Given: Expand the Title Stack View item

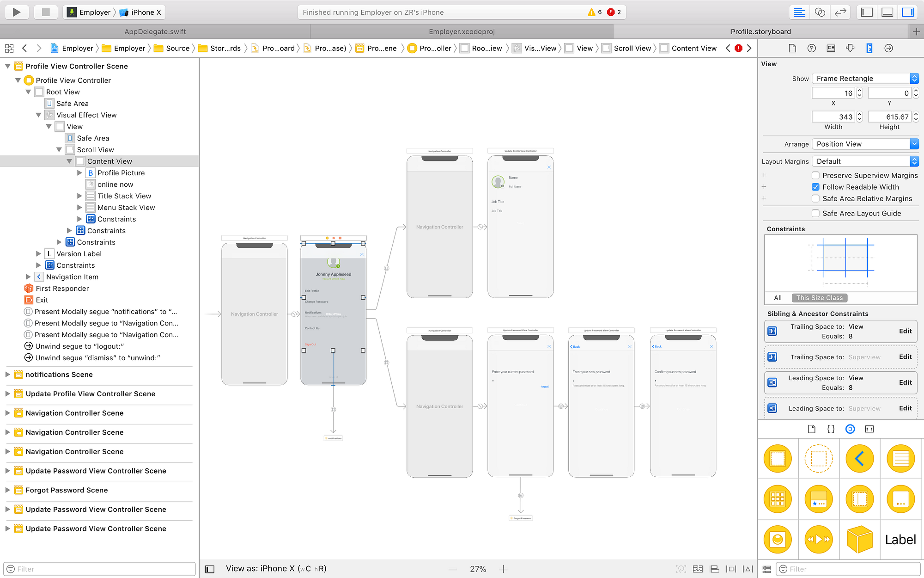Looking at the screenshot, I should point(79,196).
